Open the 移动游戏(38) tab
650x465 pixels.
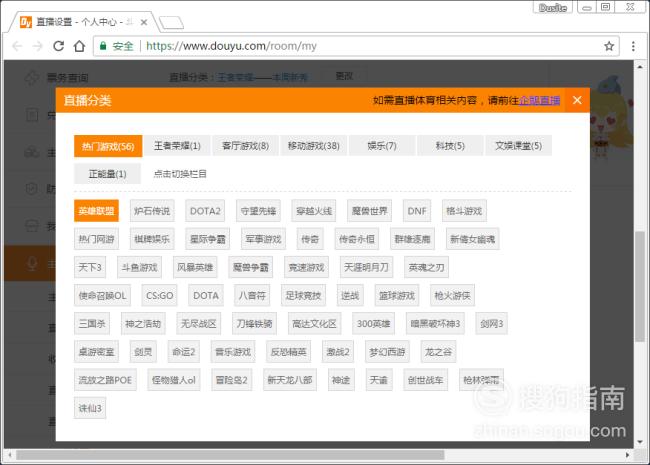pos(313,145)
